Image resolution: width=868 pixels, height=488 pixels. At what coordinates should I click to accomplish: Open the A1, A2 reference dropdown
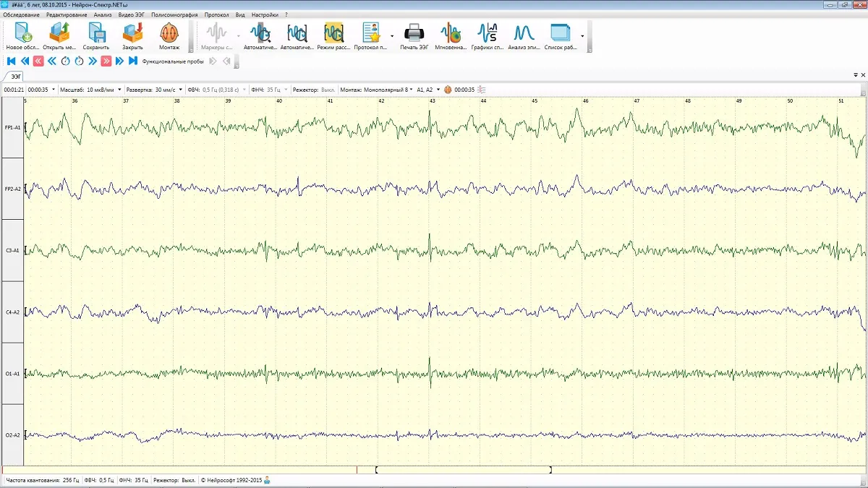pos(438,90)
